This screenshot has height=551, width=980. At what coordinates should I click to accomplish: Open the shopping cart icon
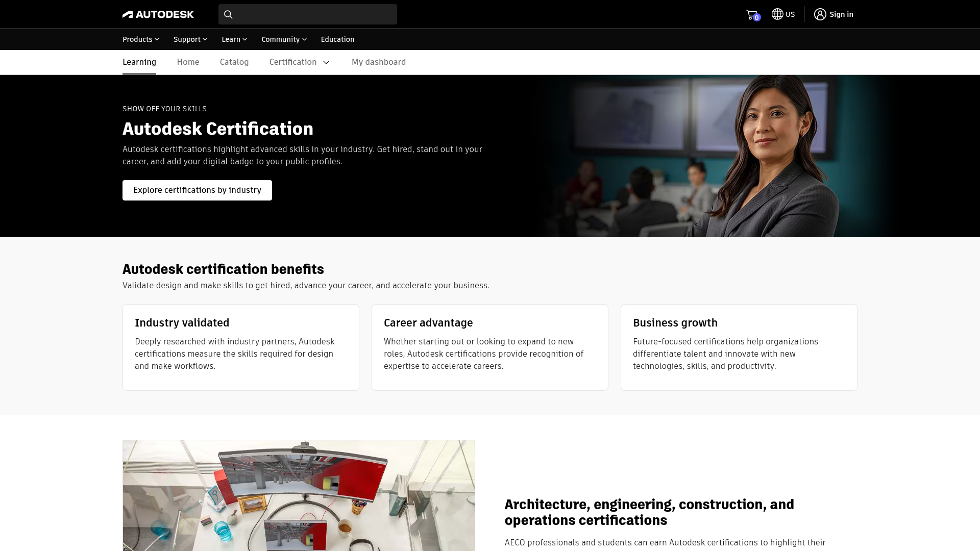click(x=752, y=15)
